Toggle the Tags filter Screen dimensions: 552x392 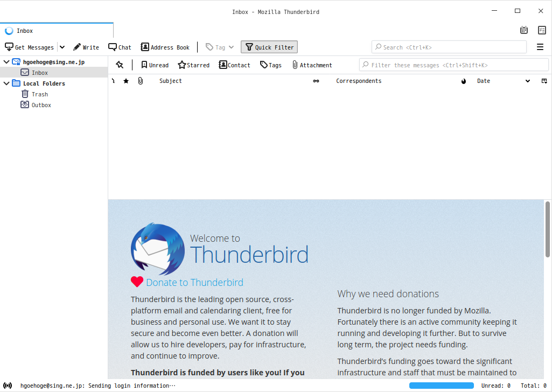click(271, 65)
